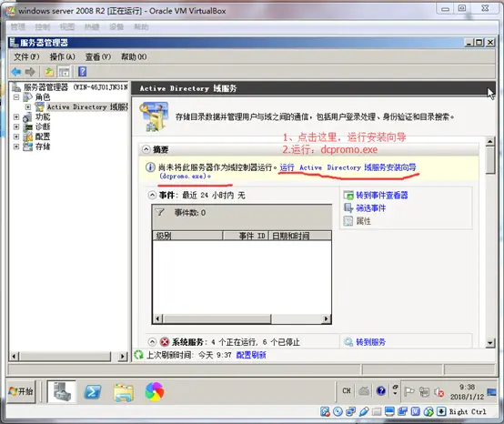
Task: Click VirtualBox shared folders status icon
Action: tap(377, 411)
